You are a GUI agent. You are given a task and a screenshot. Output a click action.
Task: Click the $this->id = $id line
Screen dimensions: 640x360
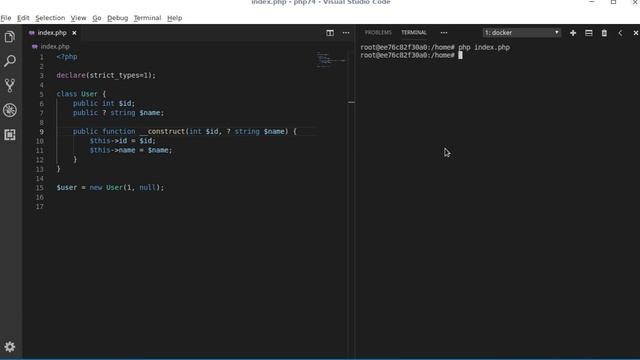[122, 141]
